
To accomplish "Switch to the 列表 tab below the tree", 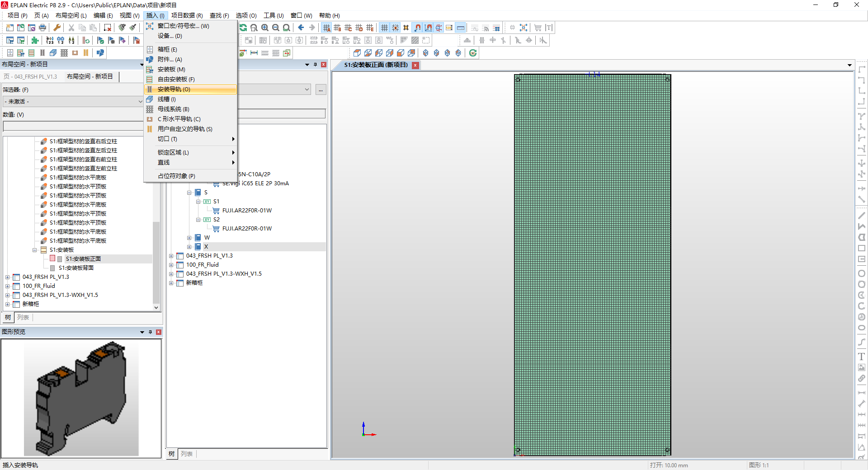I will [x=24, y=317].
